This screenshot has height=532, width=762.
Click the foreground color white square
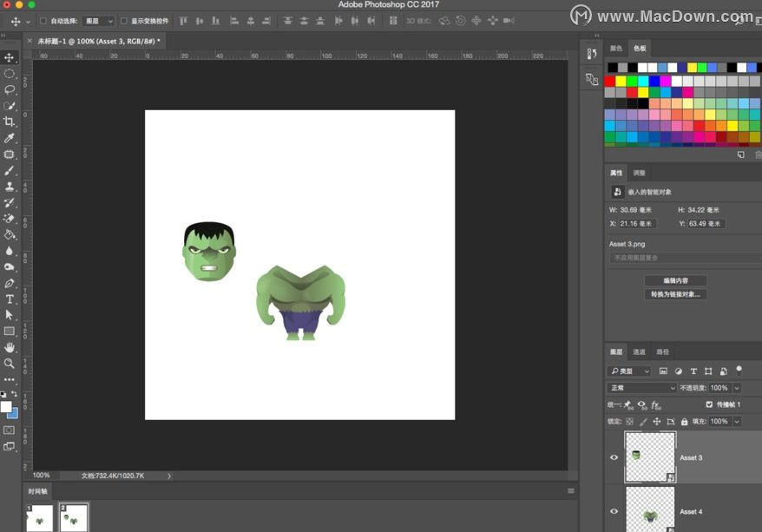pos(6,407)
